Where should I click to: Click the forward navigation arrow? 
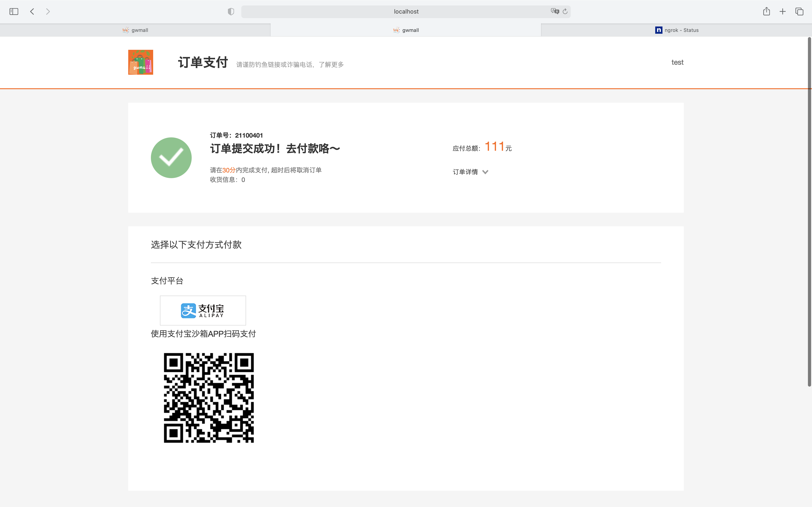pos(48,11)
